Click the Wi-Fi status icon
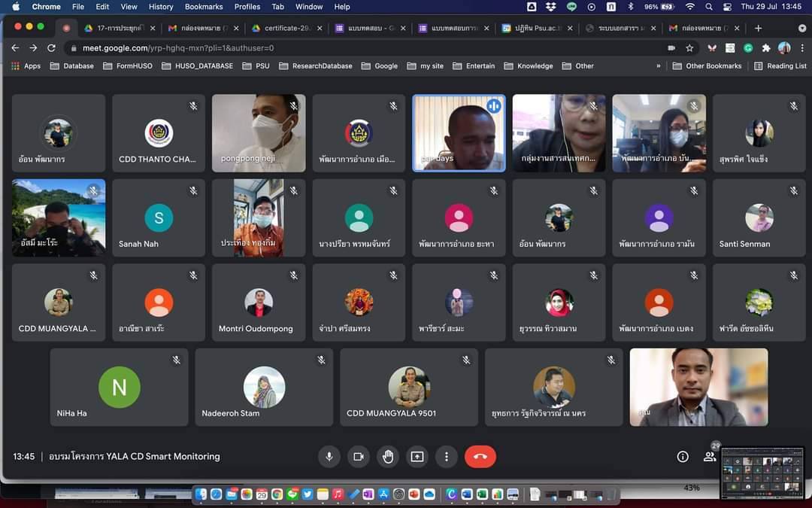Screen dimensions: 812x508 (x=689, y=7)
